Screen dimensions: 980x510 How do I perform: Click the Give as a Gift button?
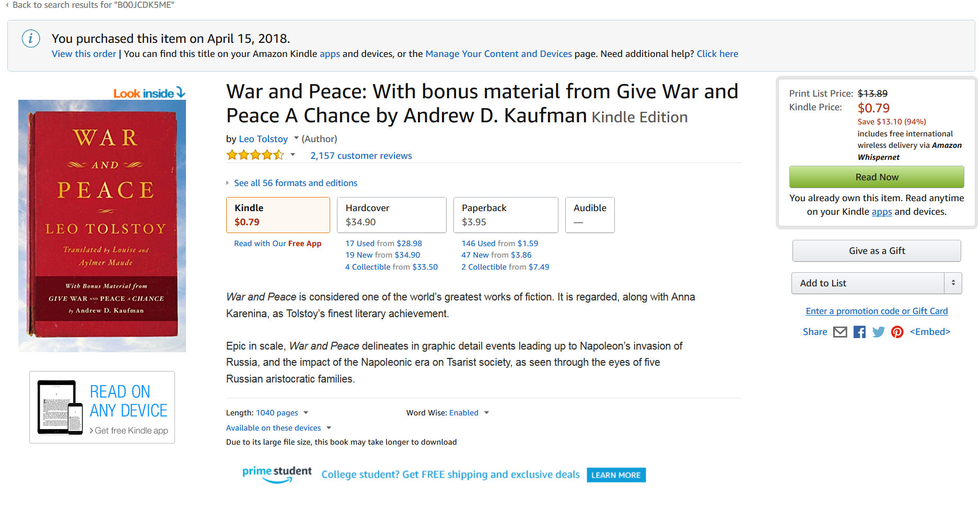pyautogui.click(x=876, y=251)
